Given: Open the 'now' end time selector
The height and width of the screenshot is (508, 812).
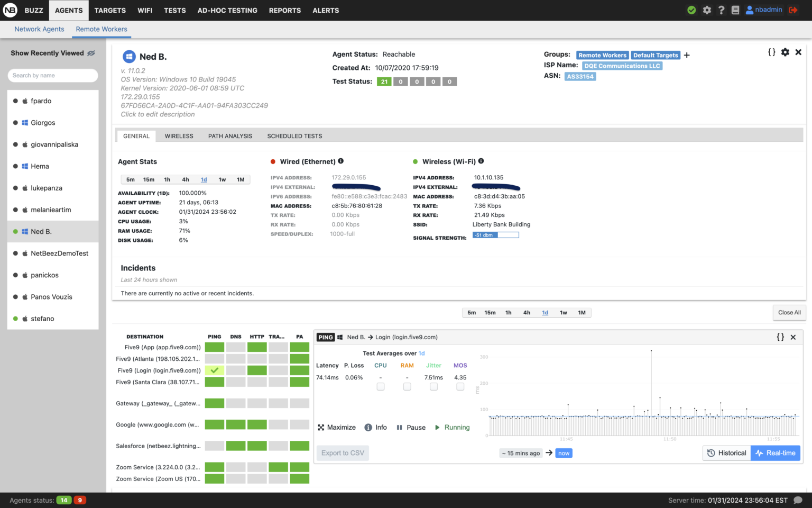Looking at the screenshot, I should 564,453.
